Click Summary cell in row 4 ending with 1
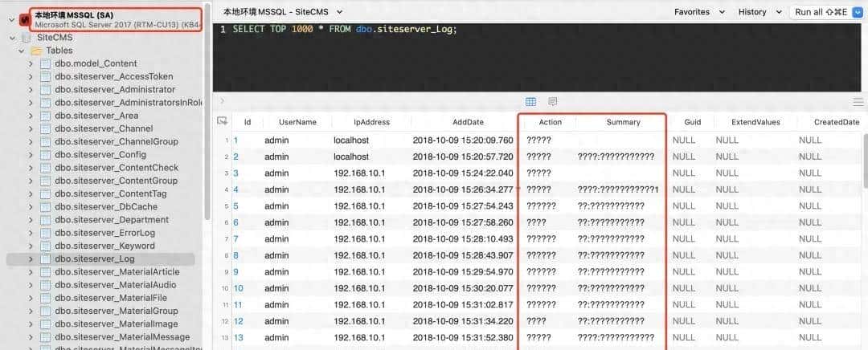Screen dimensions: 868x350 [x=618, y=189]
